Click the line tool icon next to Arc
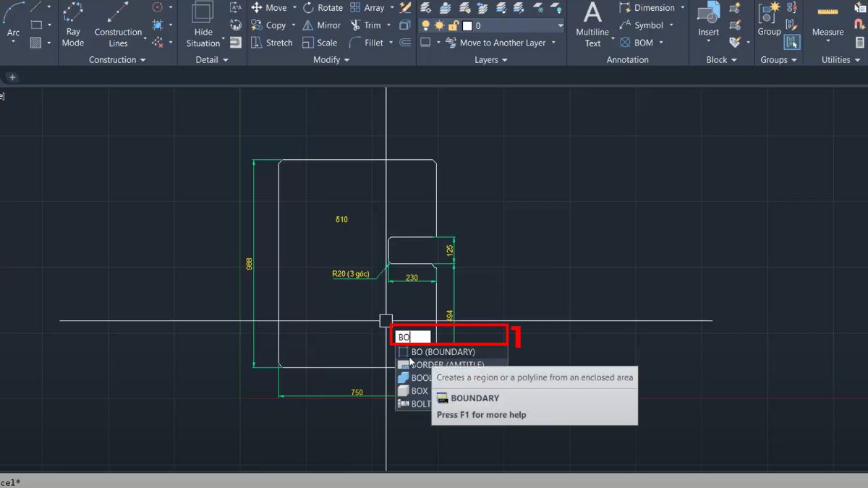Image resolution: width=868 pixels, height=488 pixels. pyautogui.click(x=36, y=7)
